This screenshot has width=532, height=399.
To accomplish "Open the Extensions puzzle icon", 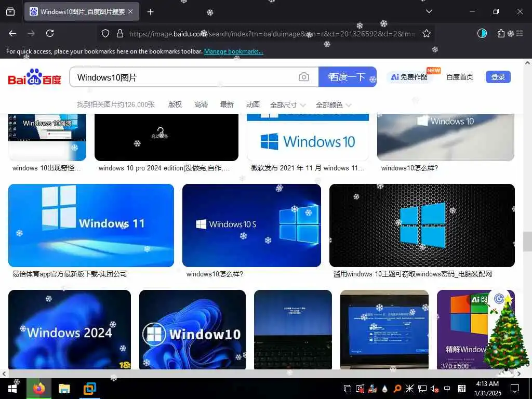I will click(501, 33).
